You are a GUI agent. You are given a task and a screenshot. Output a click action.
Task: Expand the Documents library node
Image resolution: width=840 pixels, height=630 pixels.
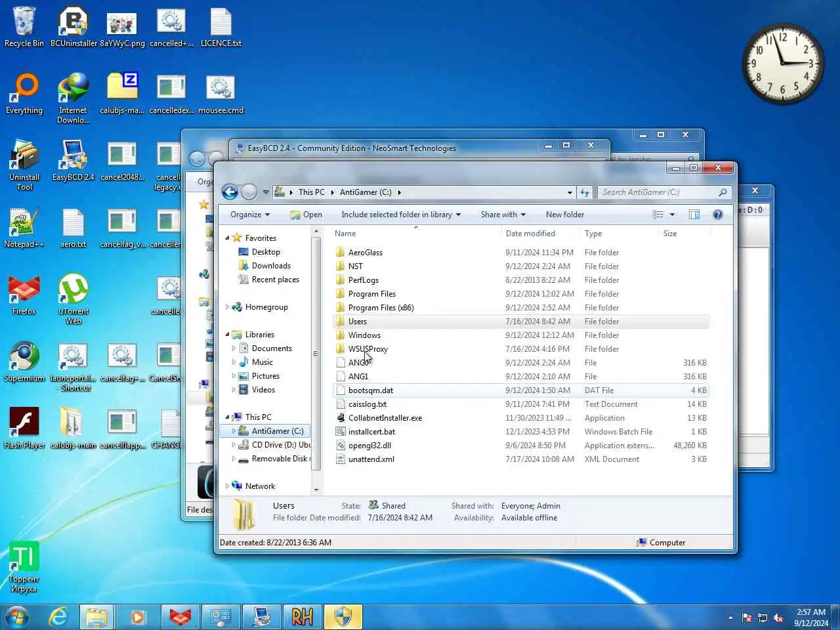(x=234, y=348)
